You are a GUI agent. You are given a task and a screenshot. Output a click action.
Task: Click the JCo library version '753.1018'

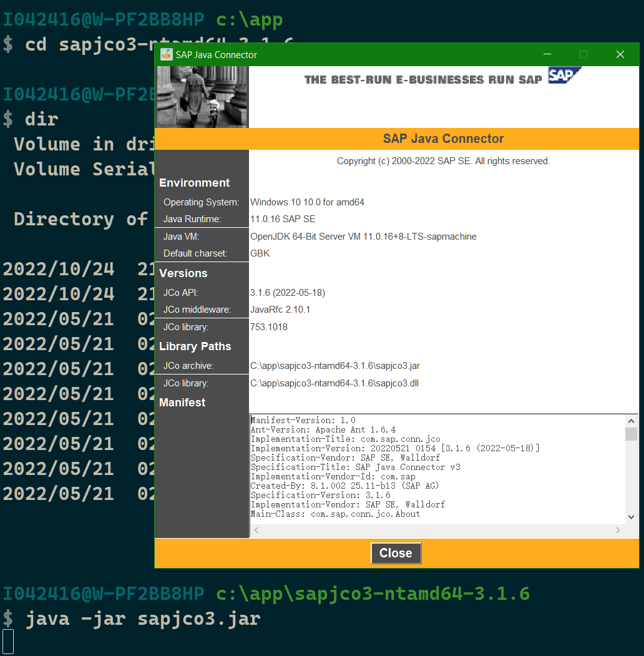click(268, 326)
